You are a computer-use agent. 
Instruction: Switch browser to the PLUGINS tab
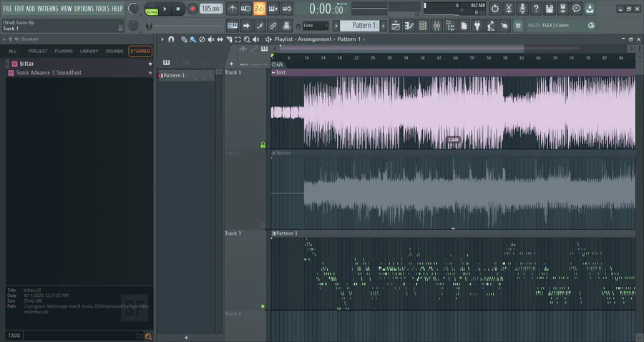pos(64,52)
